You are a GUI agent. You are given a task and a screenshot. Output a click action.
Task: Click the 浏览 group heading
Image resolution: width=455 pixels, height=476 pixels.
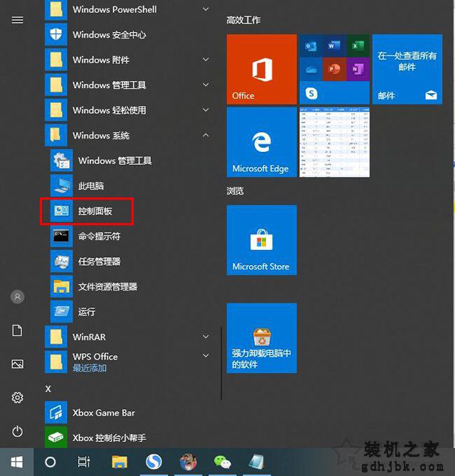[x=235, y=191]
